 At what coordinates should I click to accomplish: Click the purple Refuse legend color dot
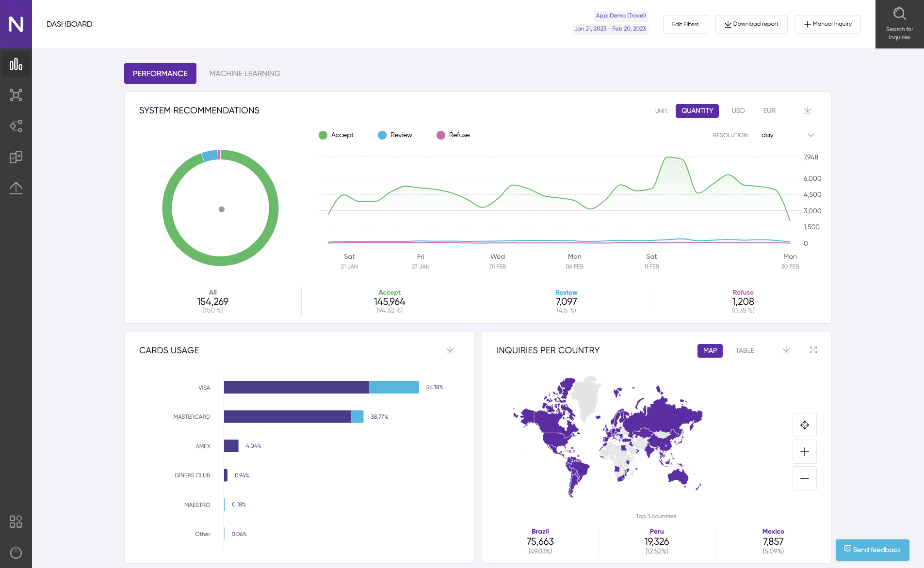pos(441,135)
